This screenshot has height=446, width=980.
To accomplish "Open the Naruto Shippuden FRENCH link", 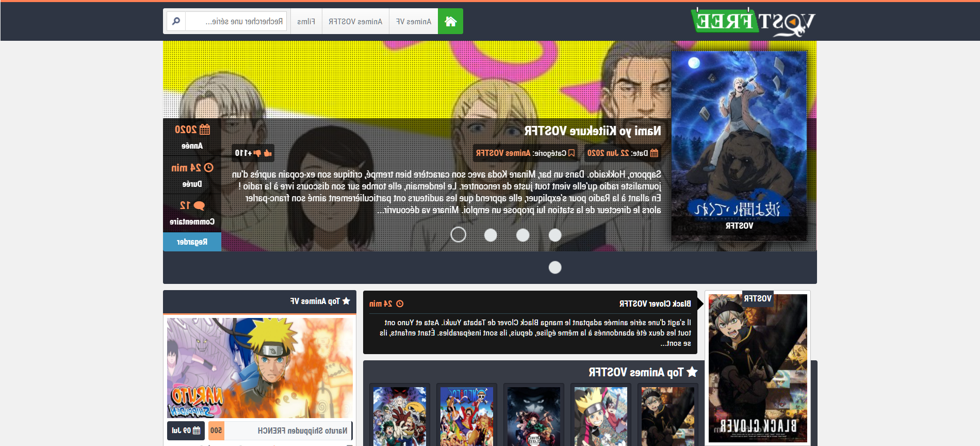I will click(x=302, y=431).
